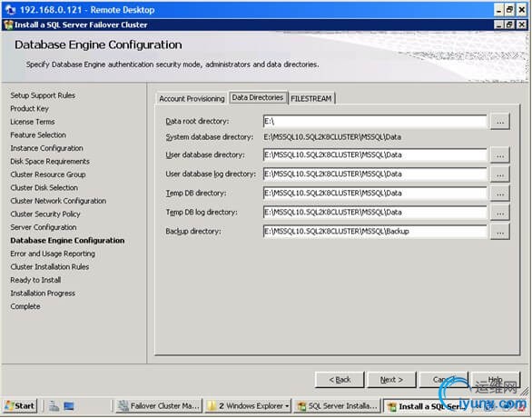Image resolution: width=532 pixels, height=418 pixels.
Task: Proceed with the Next button
Action: pos(391,379)
